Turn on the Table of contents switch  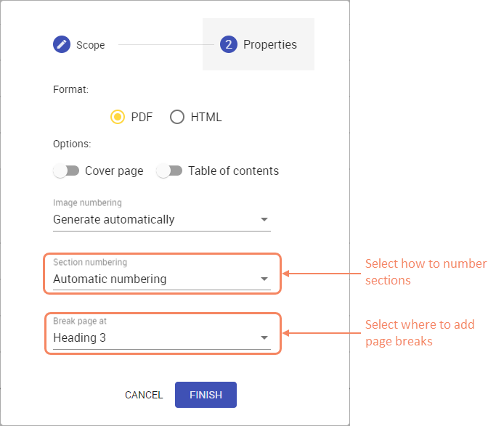pos(169,171)
